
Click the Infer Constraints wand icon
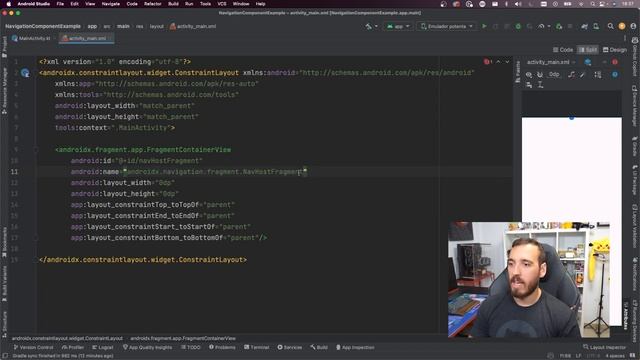point(583,75)
